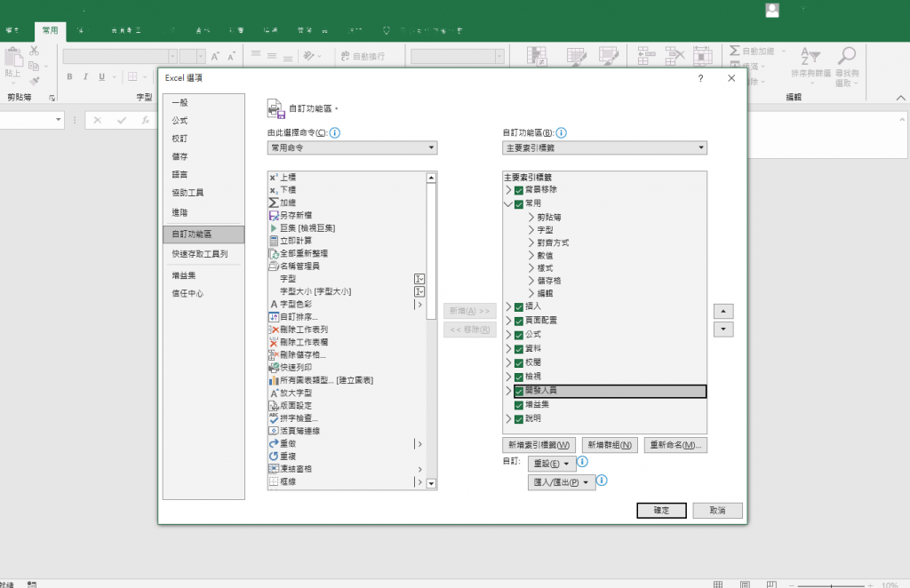Select the 加總 sigma sum command

click(x=282, y=203)
